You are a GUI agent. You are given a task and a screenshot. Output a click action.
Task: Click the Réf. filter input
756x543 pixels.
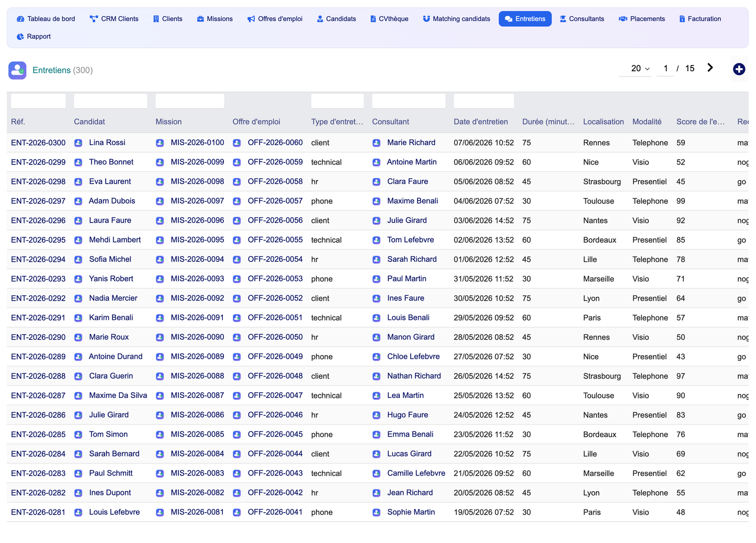pos(38,101)
